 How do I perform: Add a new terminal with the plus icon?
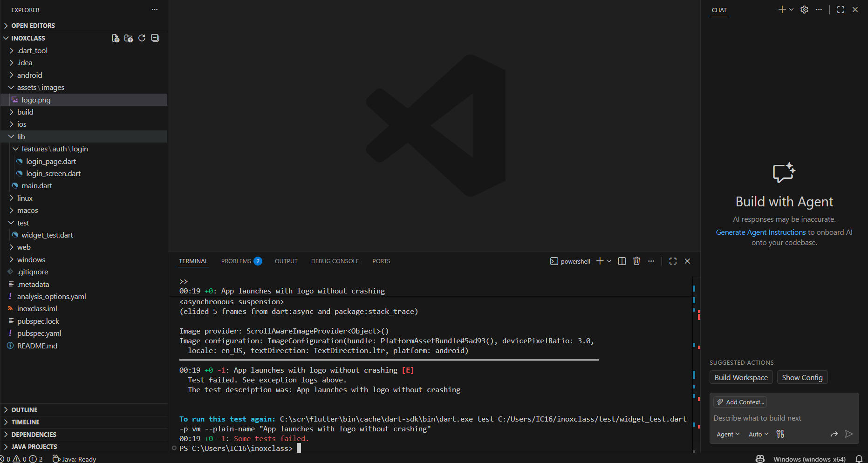point(600,261)
